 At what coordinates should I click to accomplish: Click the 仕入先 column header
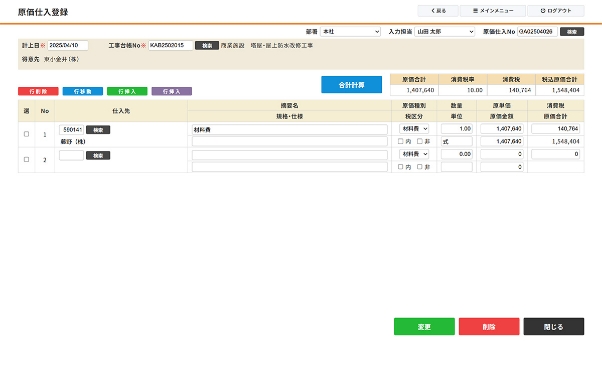pos(121,111)
